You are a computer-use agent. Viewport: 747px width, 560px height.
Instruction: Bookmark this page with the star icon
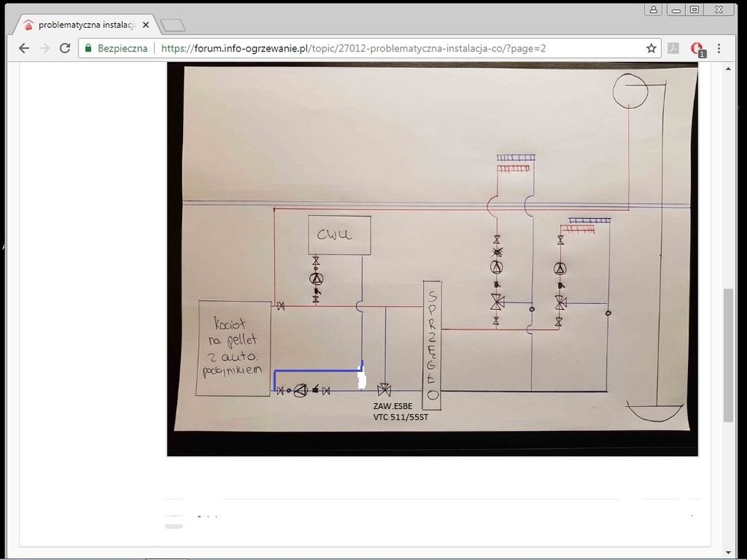651,48
